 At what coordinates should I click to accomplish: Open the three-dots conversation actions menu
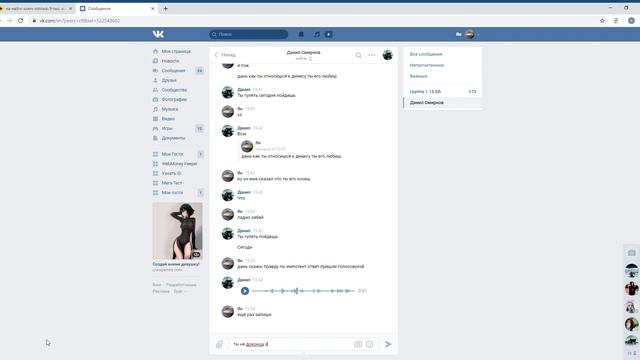[x=371, y=55]
